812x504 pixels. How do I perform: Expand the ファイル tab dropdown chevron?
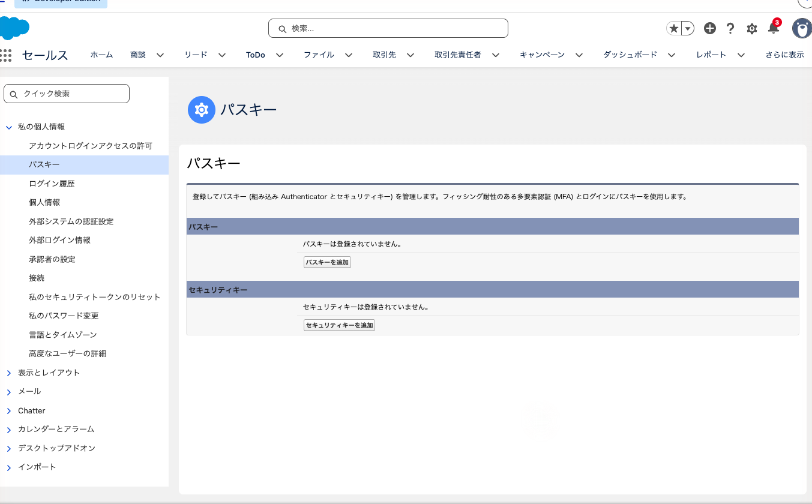click(x=348, y=55)
